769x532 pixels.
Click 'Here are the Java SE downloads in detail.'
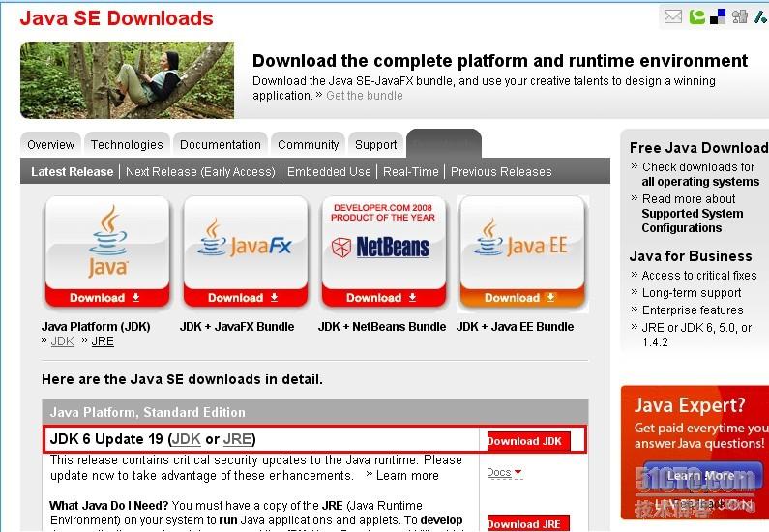pos(183,379)
